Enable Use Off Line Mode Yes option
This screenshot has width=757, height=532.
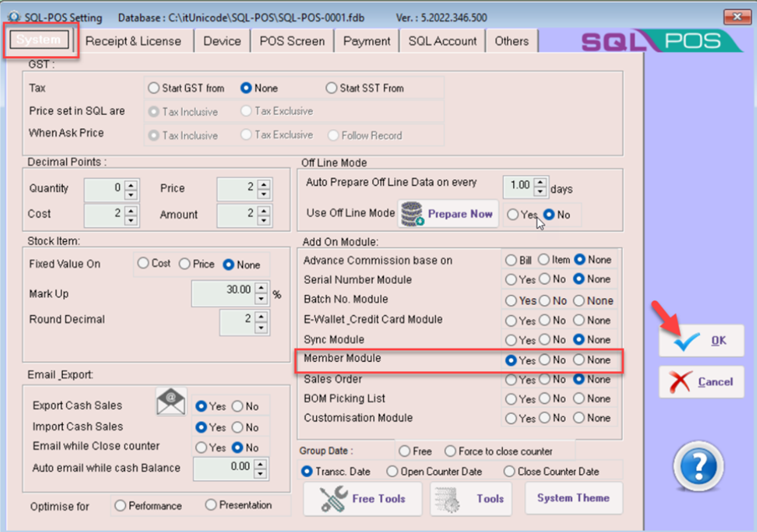pos(513,215)
